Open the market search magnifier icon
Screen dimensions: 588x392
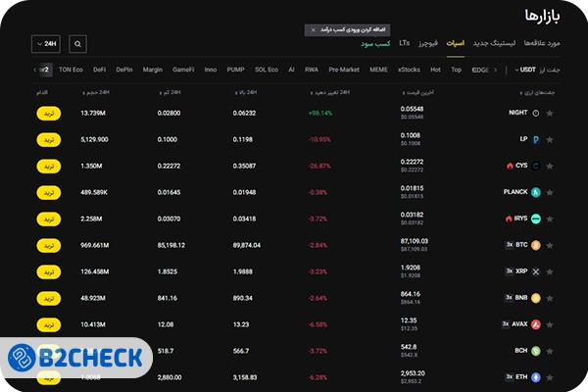coord(78,44)
